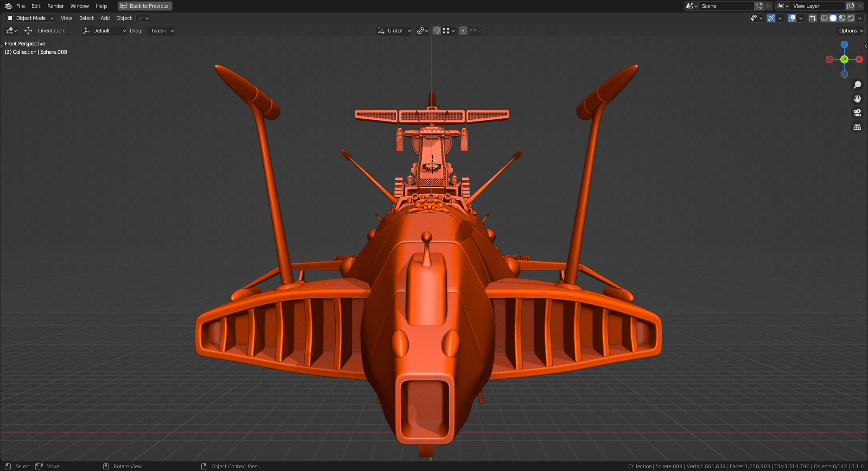868x471 pixels.
Task: Click the scene statistics text in status bar
Action: (x=746, y=466)
